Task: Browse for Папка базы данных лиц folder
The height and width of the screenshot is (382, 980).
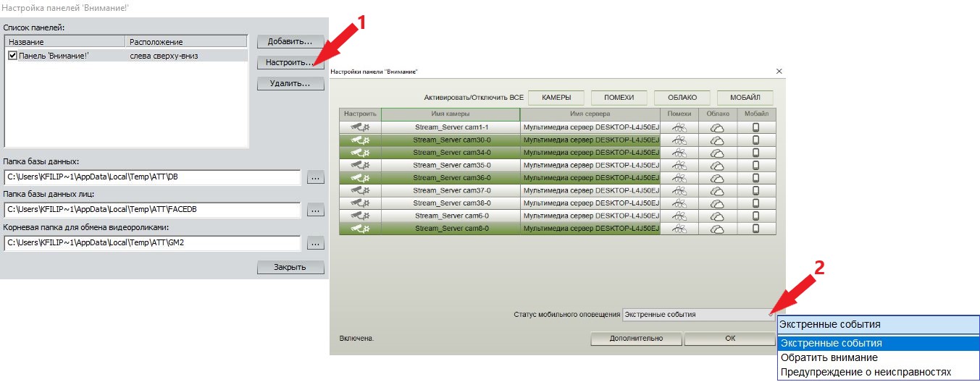Action: [x=315, y=210]
